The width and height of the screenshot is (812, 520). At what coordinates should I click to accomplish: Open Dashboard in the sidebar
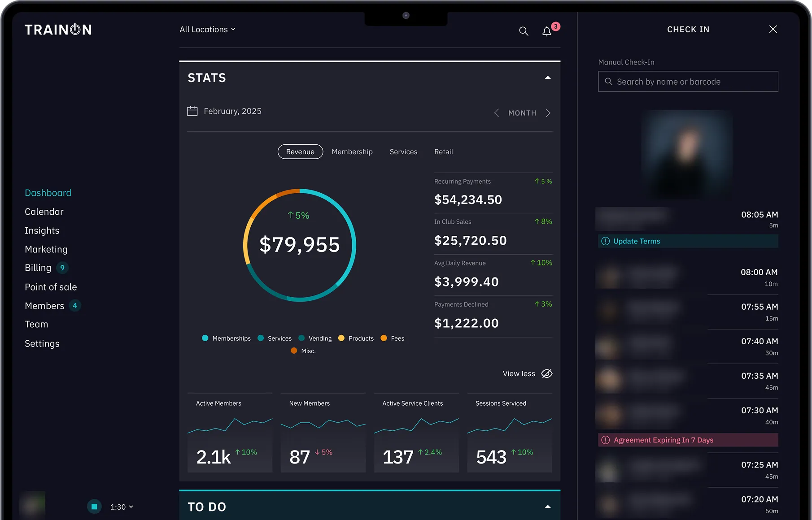[48, 193]
